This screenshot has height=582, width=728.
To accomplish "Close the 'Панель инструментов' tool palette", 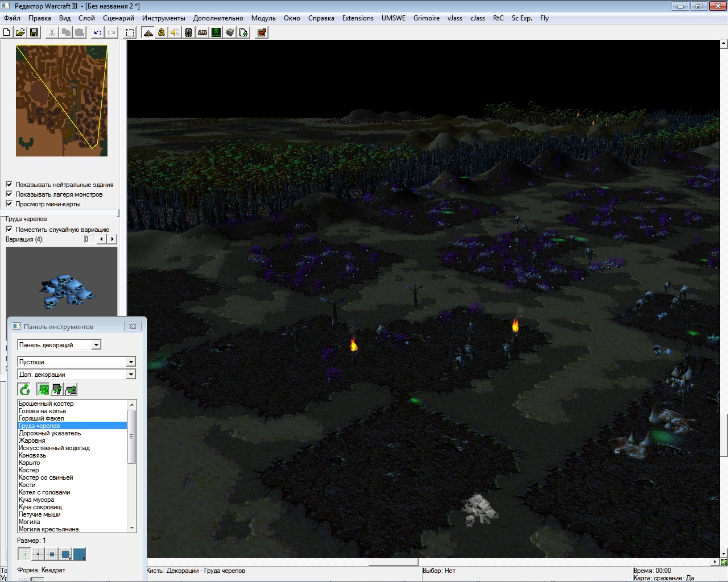I will 133,326.
